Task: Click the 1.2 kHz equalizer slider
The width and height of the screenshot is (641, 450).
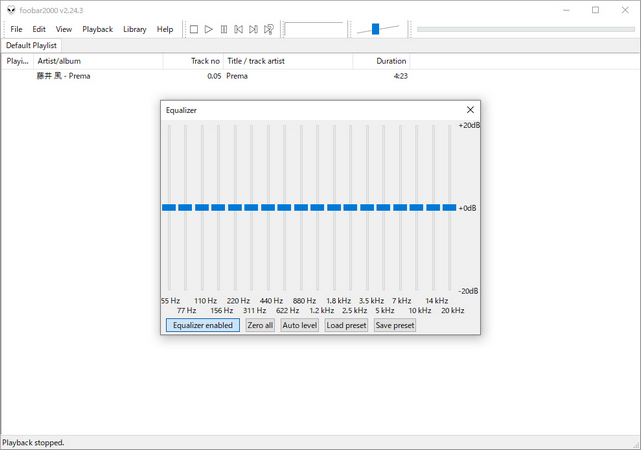Action: click(317, 208)
